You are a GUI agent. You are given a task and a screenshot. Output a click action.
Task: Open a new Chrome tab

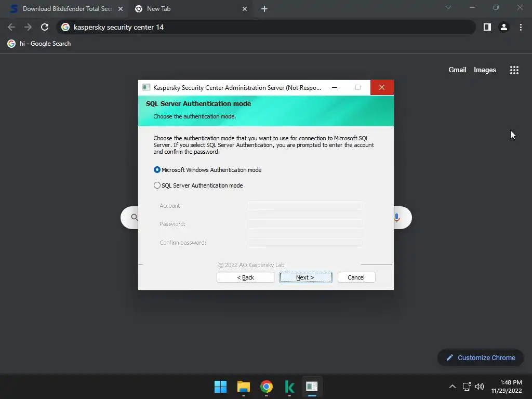pyautogui.click(x=264, y=9)
